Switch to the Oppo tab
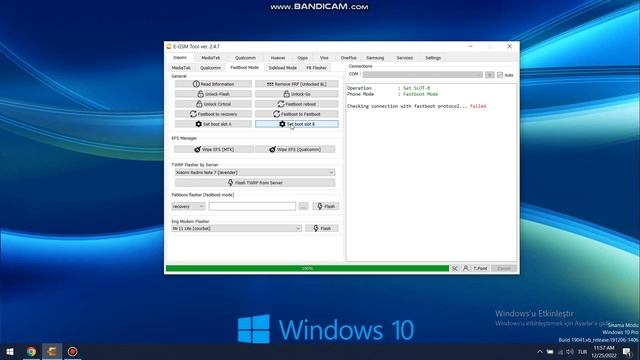 click(302, 58)
